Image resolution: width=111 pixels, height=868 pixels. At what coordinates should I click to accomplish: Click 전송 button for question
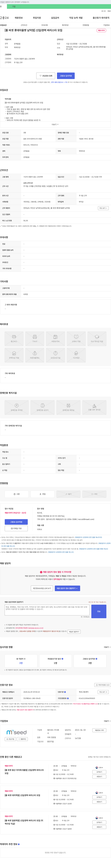click(x=99, y=611)
